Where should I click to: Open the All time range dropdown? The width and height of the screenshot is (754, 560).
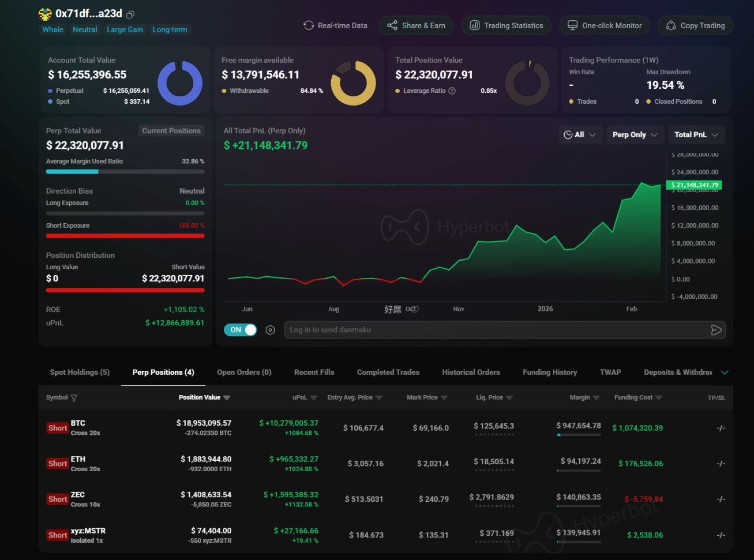(x=580, y=135)
